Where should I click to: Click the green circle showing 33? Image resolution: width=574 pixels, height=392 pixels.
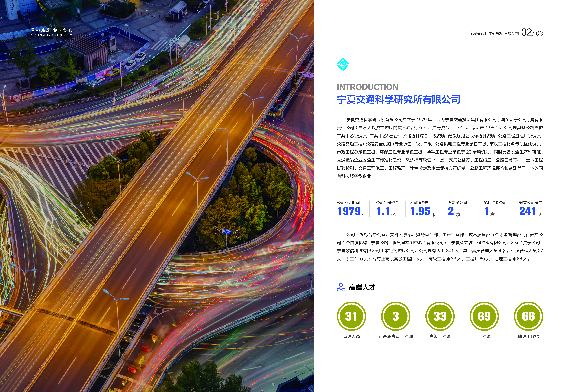(440, 316)
